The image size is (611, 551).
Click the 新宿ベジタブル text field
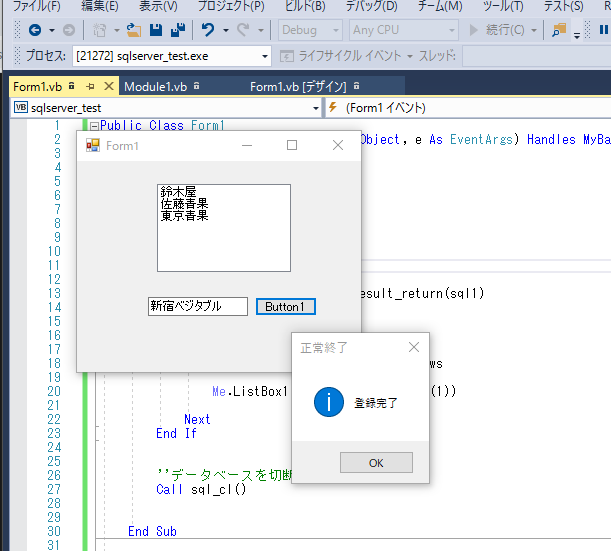tap(197, 307)
